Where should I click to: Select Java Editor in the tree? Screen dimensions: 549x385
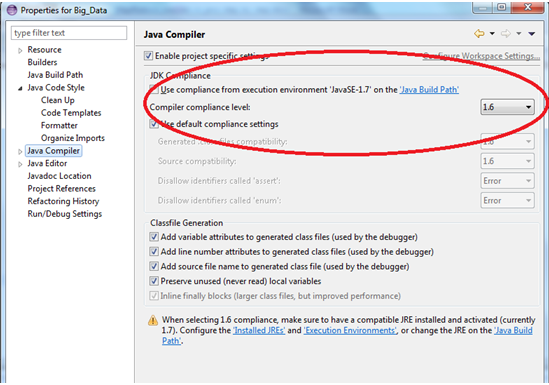(x=47, y=163)
